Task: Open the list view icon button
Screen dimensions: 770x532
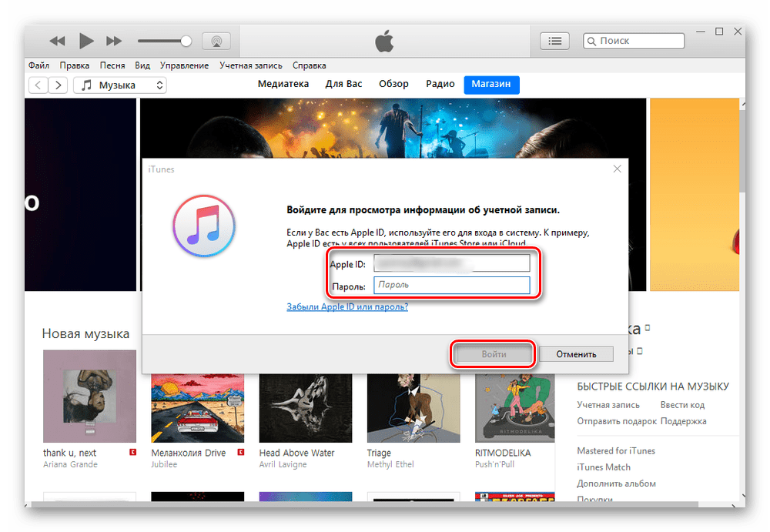Action: click(554, 41)
